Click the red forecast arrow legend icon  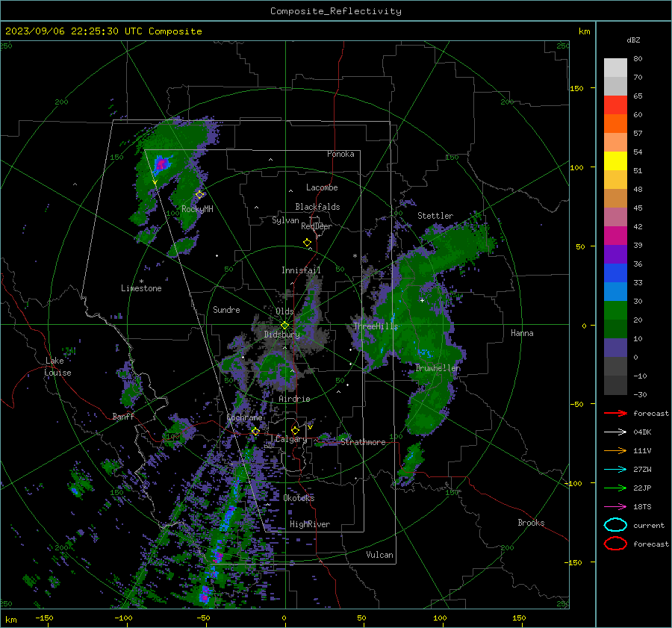pyautogui.click(x=615, y=413)
